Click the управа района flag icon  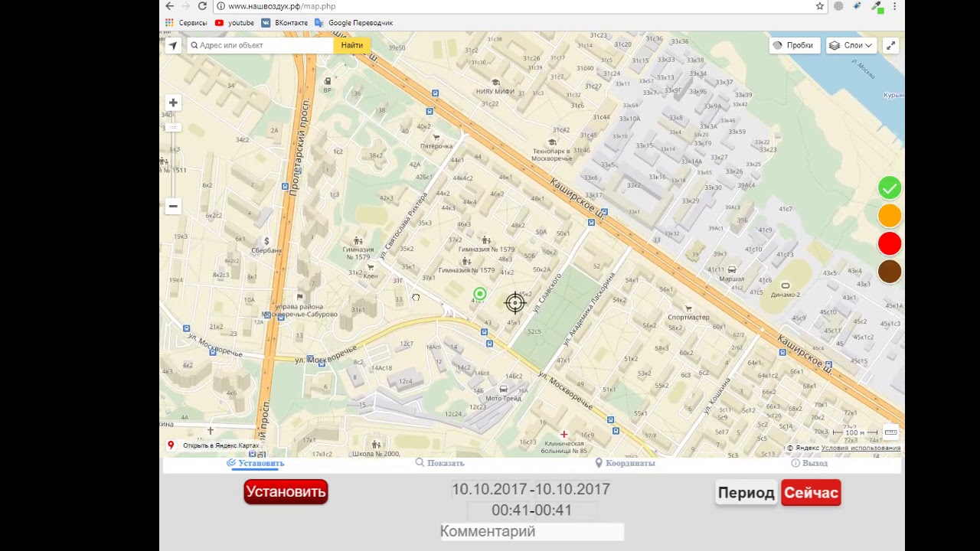click(x=299, y=297)
